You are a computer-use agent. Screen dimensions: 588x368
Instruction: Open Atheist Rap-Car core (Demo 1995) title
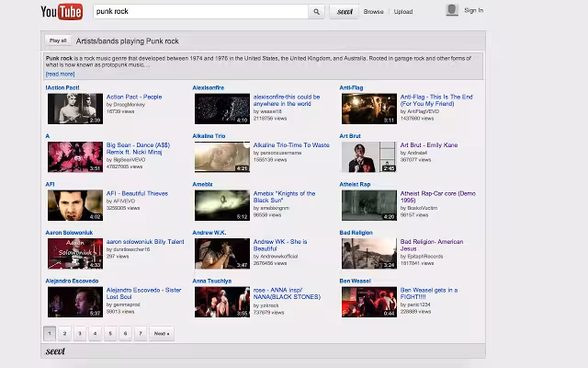(x=438, y=197)
